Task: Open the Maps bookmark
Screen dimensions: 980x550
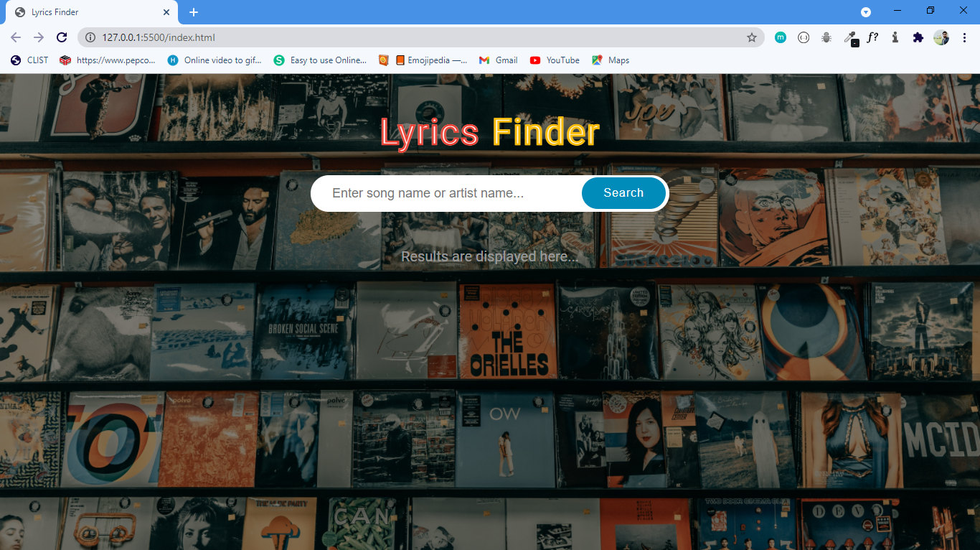Action: coord(611,60)
